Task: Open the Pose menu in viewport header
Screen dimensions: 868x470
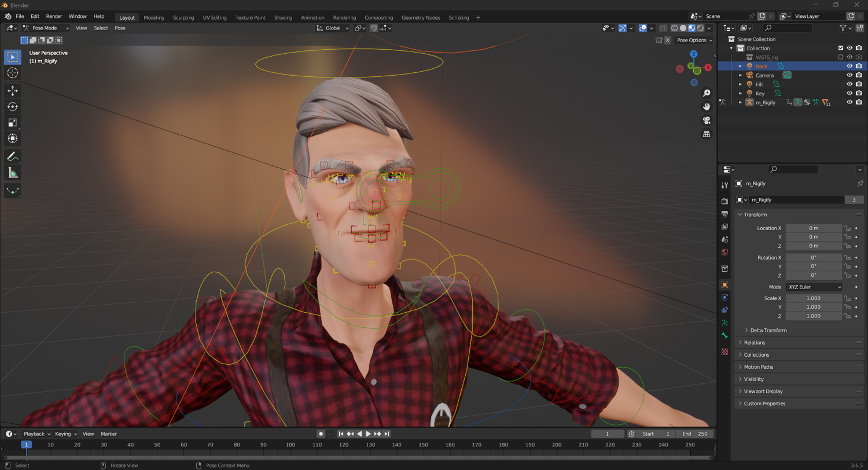Action: [120, 28]
